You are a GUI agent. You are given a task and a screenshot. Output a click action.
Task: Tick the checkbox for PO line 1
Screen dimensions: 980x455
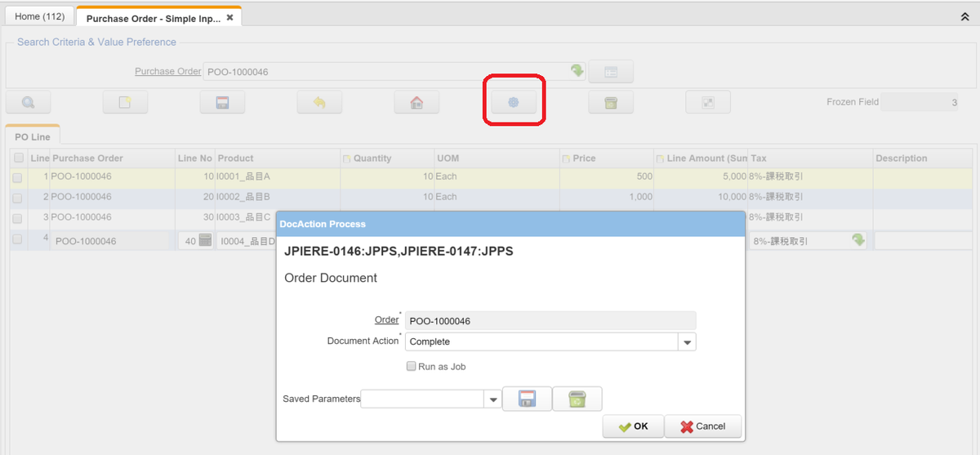click(17, 177)
